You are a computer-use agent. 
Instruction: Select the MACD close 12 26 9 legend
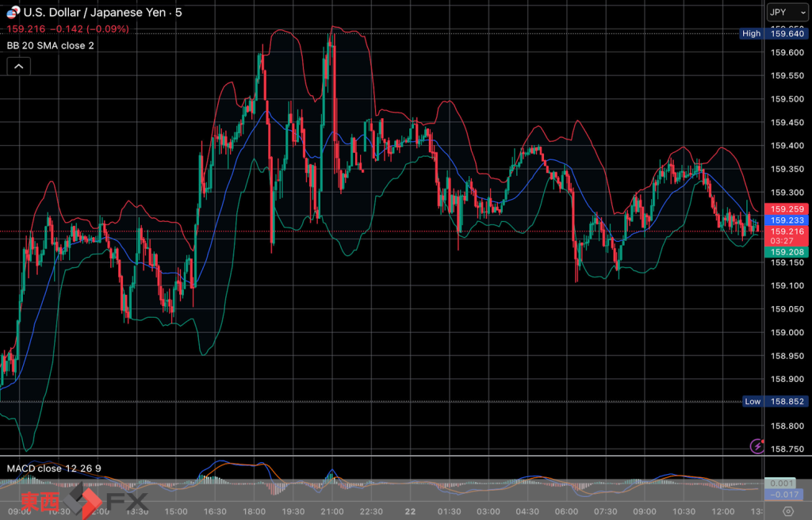(x=54, y=468)
